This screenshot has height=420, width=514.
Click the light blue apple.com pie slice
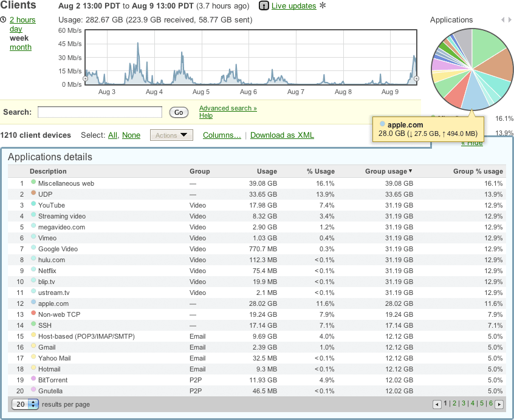click(473, 94)
